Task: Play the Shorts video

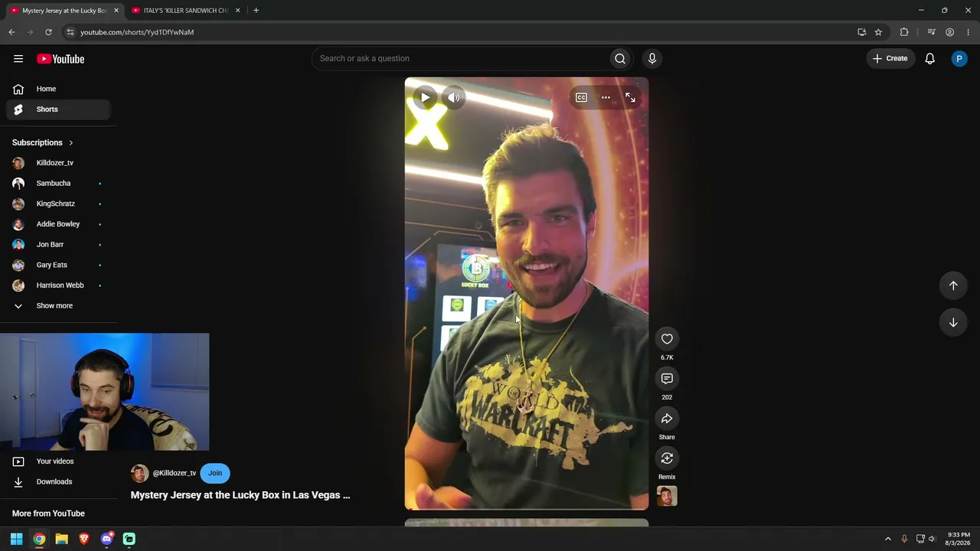Action: [x=425, y=97]
